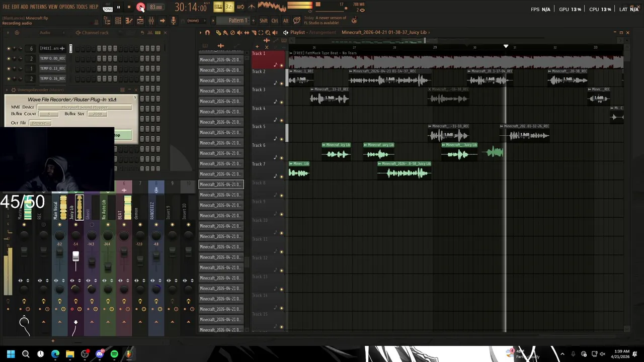644x362 pixels.
Task: Mute the TEMP 0..16_REC channel LED
Action: [9, 78]
